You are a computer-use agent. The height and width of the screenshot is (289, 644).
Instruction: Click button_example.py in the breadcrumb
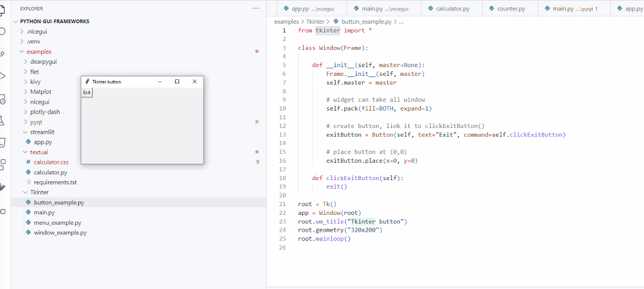pos(366,22)
